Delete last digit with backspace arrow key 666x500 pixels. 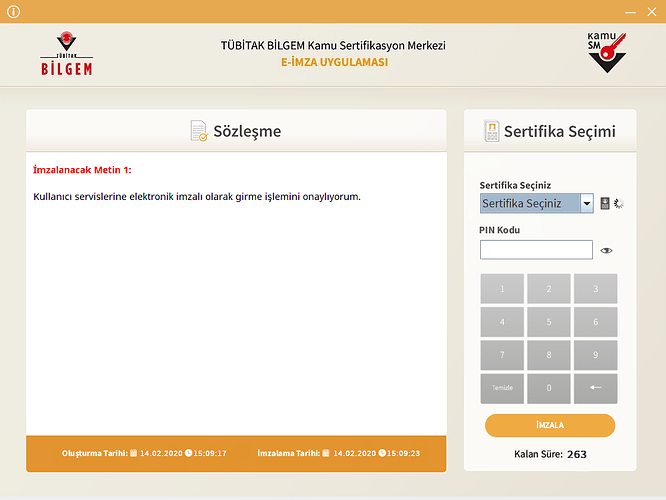(595, 388)
